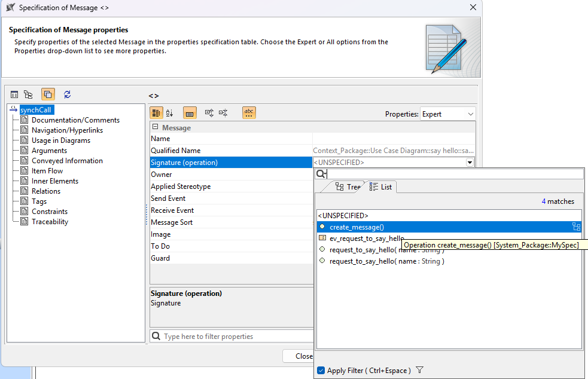The height and width of the screenshot is (379, 588).
Task: Select create_message() operation
Action: 449,227
